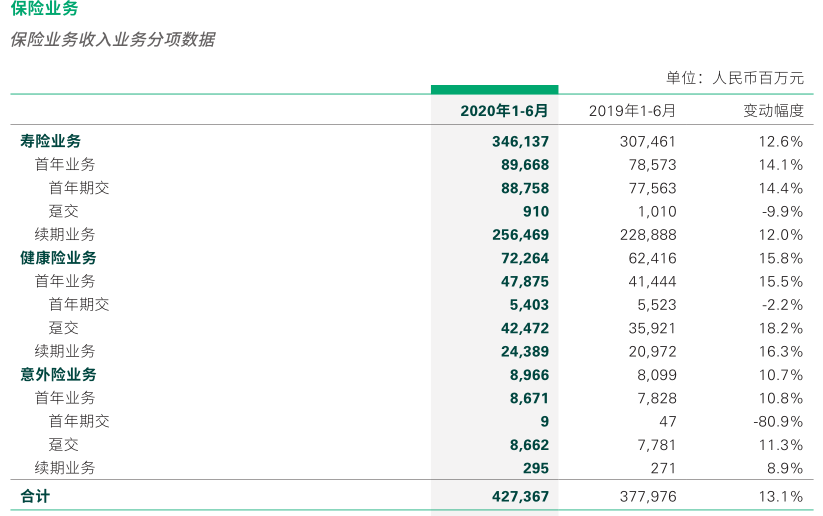Click the 合计 total row label
Screen dimensions: 823x516
[x=35, y=496]
